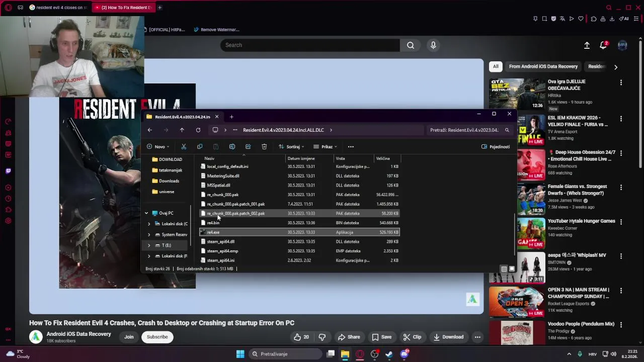The image size is (644, 362).
Task: Add a new File Explorer tab
Action: [x=231, y=117]
